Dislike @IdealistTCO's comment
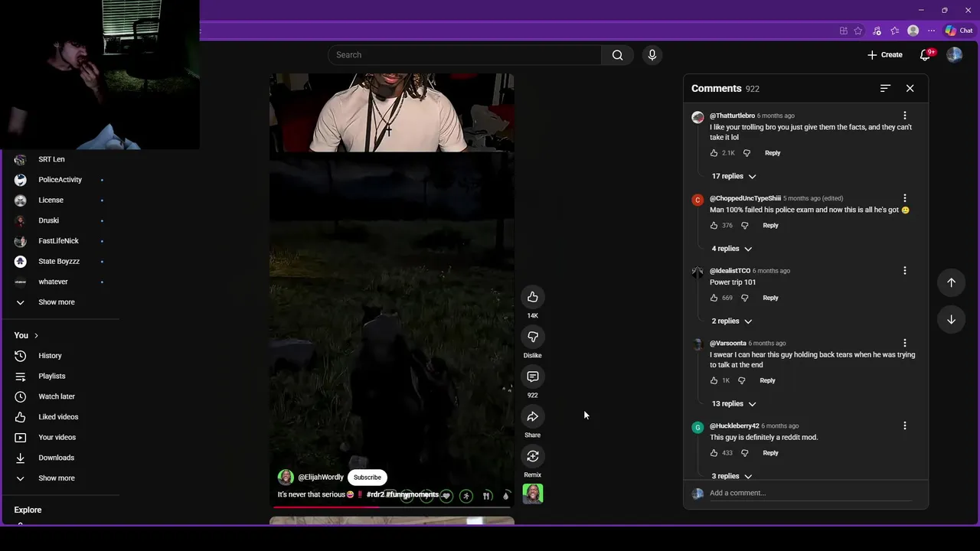Viewport: 980px width, 551px height. click(x=745, y=298)
